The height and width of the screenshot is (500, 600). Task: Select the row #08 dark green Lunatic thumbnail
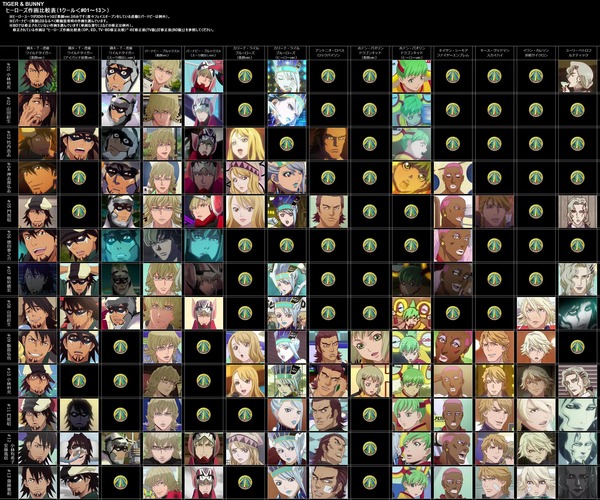pos(577,313)
